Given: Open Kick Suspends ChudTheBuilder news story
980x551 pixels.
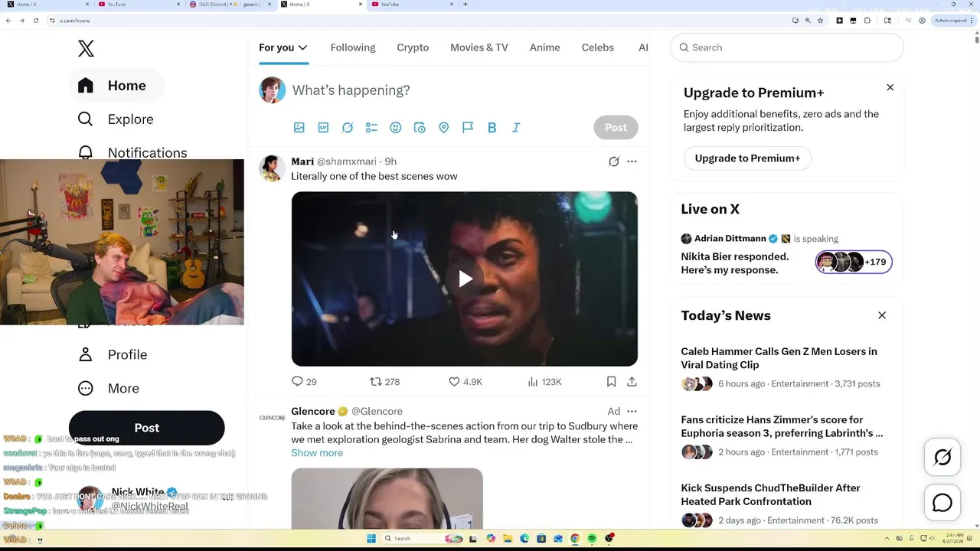Looking at the screenshot, I should tap(786, 507).
